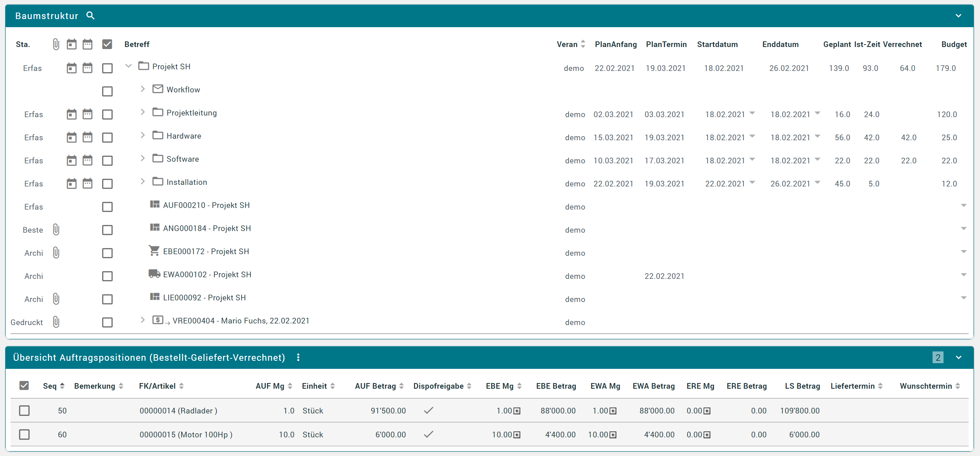
Task: Open the Startdatum dropdown arrow for Hardware
Action: click(752, 136)
